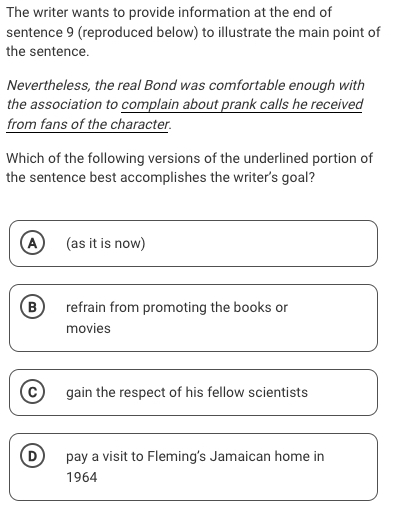Choose the "(as it is now)" answer text
Viewport: 395px width, 512px height.
tap(106, 243)
